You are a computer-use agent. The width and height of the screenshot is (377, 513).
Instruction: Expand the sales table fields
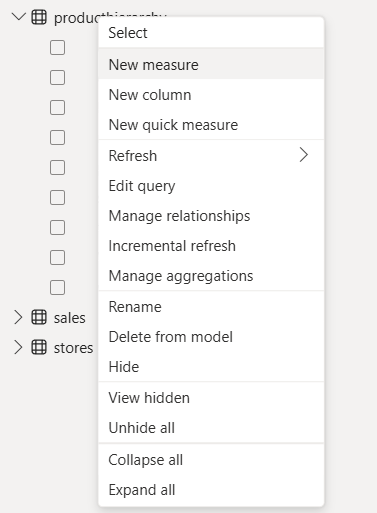[18, 317]
